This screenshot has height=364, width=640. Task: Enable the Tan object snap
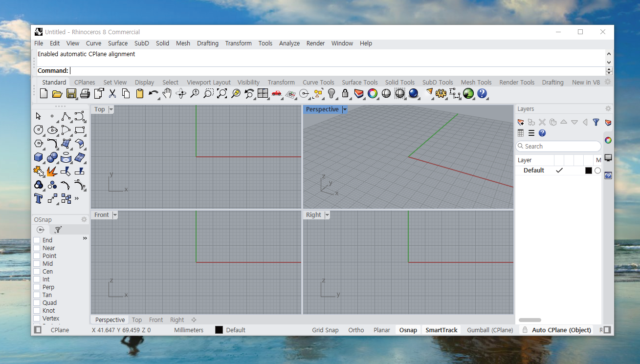click(x=37, y=295)
